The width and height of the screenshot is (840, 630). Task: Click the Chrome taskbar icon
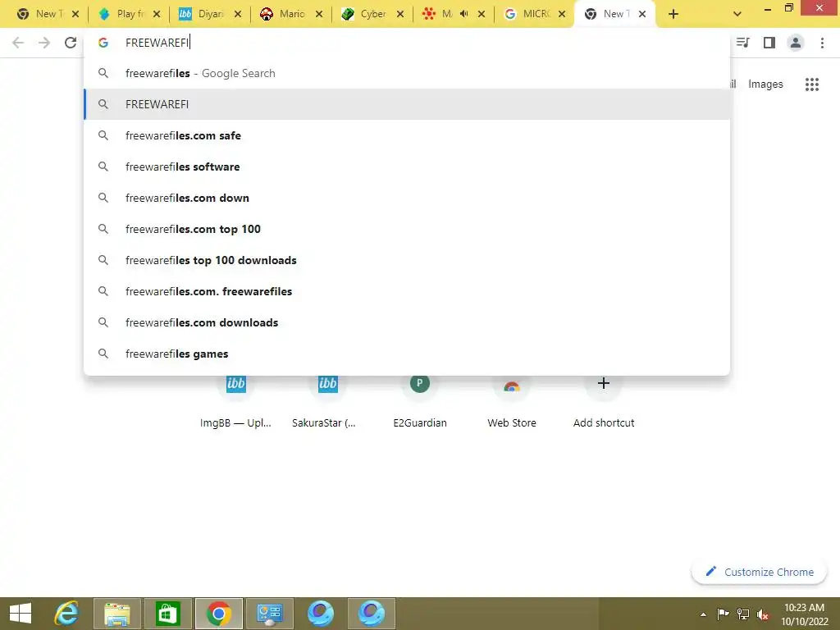coord(218,614)
